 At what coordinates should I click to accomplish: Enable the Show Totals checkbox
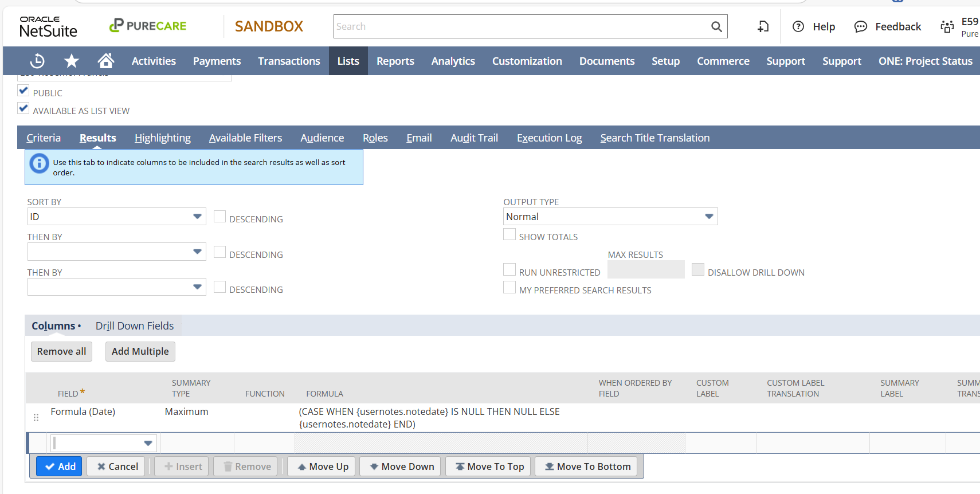[509, 234]
